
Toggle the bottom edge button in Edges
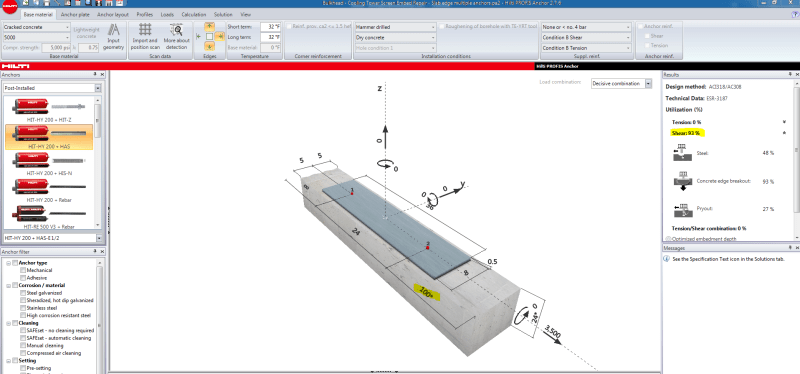(x=209, y=46)
